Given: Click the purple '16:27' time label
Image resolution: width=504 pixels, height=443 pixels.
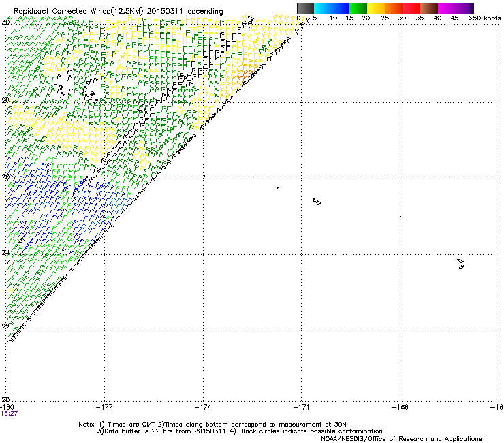Looking at the screenshot, I should 9,414.
